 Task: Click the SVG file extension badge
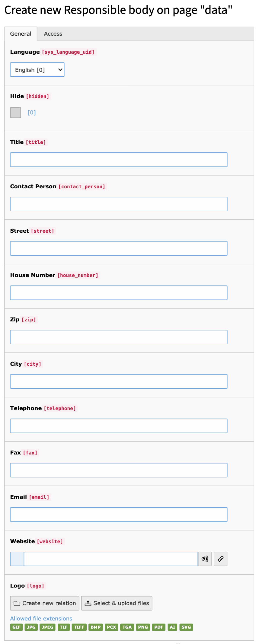pyautogui.click(x=186, y=627)
